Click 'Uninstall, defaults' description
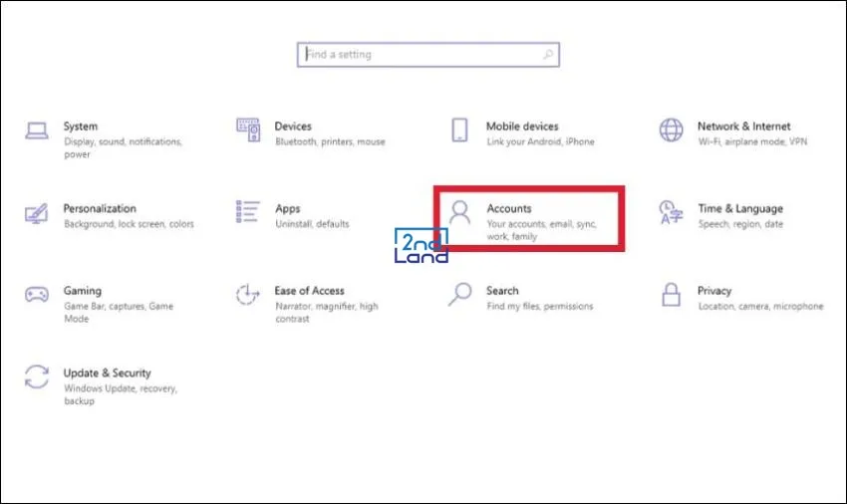847x504 pixels. (x=312, y=224)
